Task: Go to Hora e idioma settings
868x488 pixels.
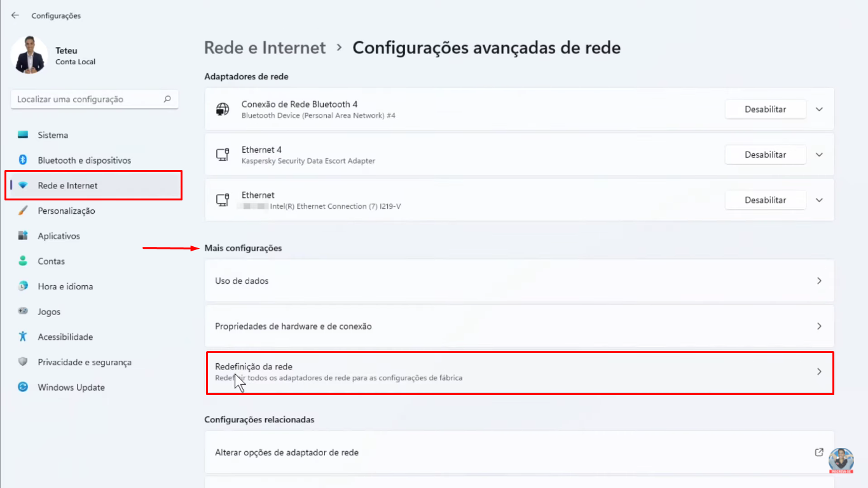Action: tap(65, 286)
